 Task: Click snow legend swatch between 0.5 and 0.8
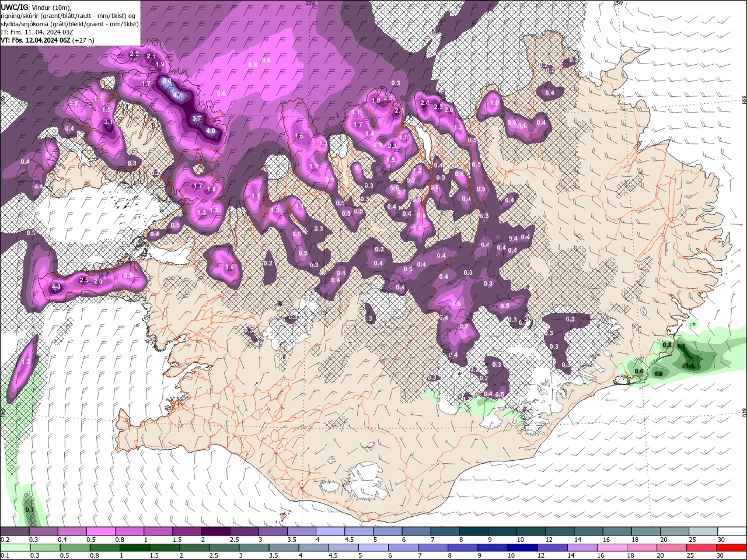tap(100, 531)
